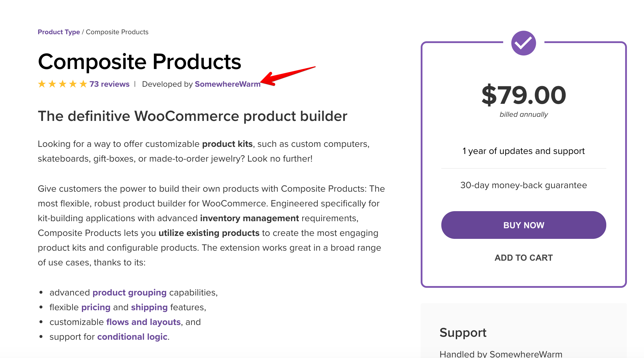Click the first yellow rating star
Screen dimensions: 644x358
[42, 84]
